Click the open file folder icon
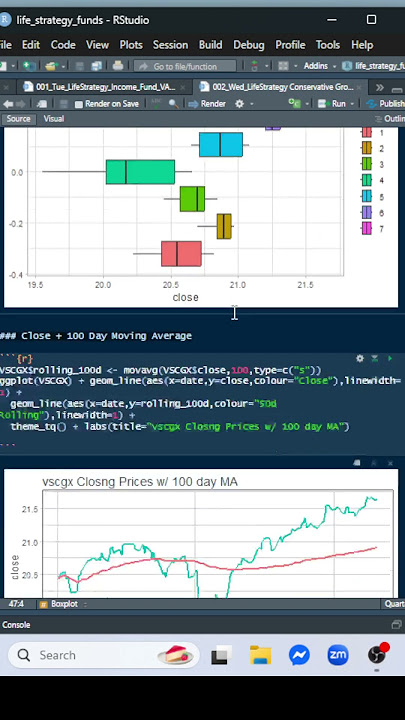The height and width of the screenshot is (720, 405). [51, 66]
